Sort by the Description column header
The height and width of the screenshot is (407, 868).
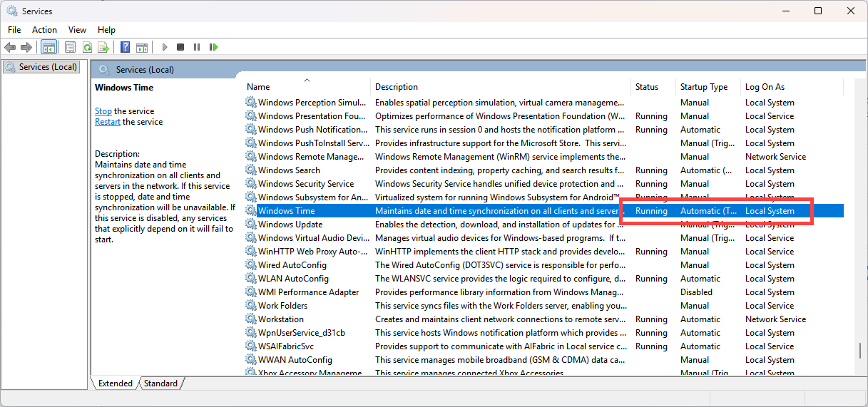click(501, 87)
